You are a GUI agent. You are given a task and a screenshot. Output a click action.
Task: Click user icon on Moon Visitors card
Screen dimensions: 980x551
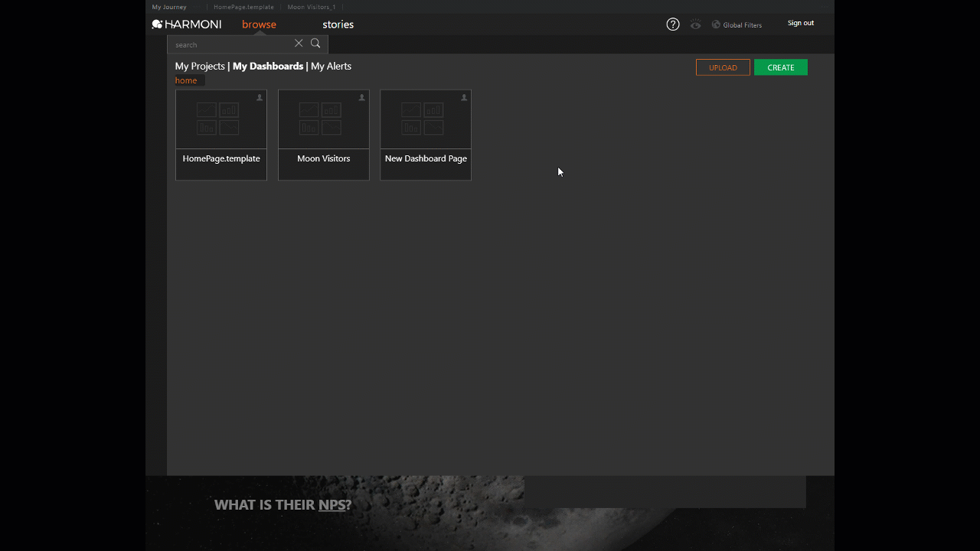tap(362, 97)
